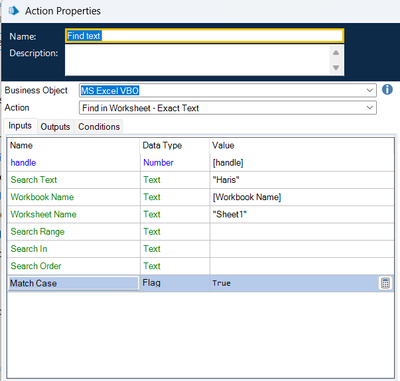This screenshot has width=400, height=381.
Task: Select the Match Case input name
Action: tap(73, 283)
